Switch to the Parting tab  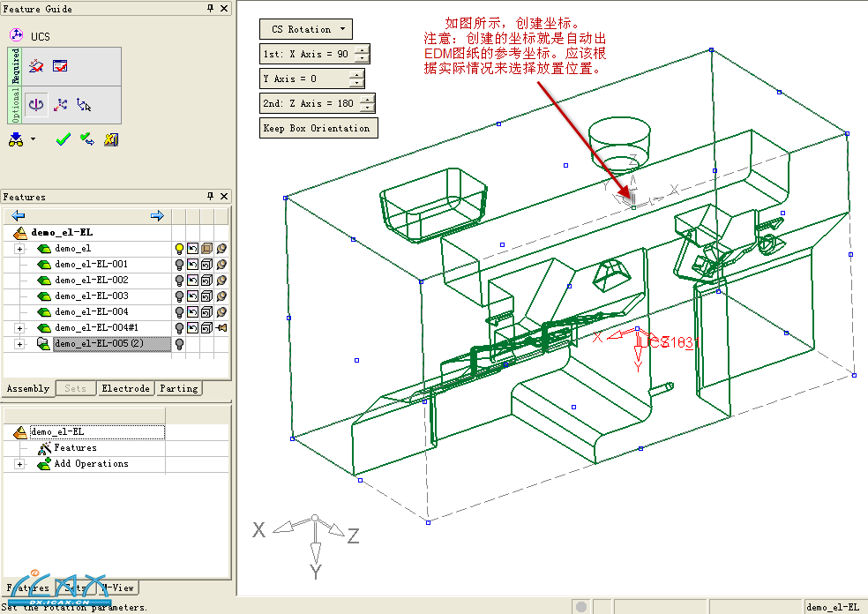[179, 388]
